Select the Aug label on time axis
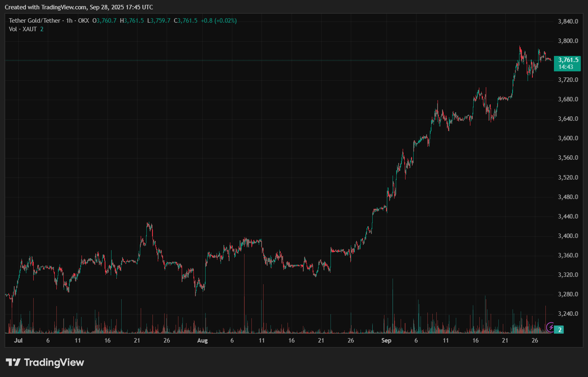This screenshot has height=377, width=588. click(202, 341)
